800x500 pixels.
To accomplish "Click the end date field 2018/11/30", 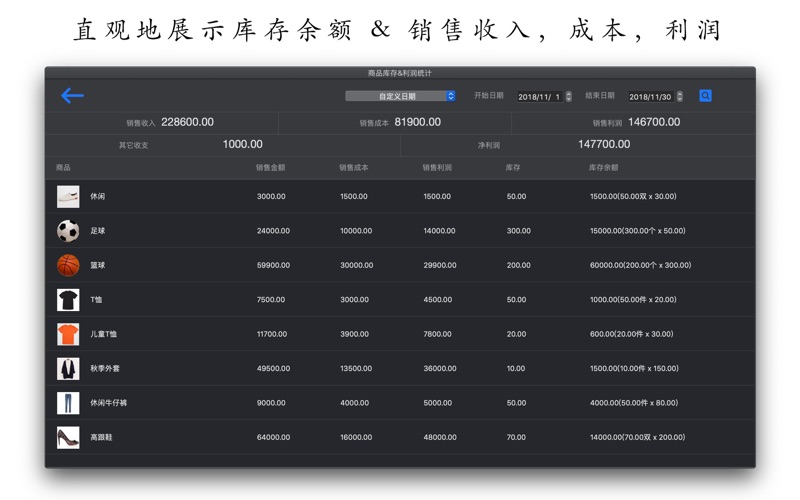I will coord(650,97).
